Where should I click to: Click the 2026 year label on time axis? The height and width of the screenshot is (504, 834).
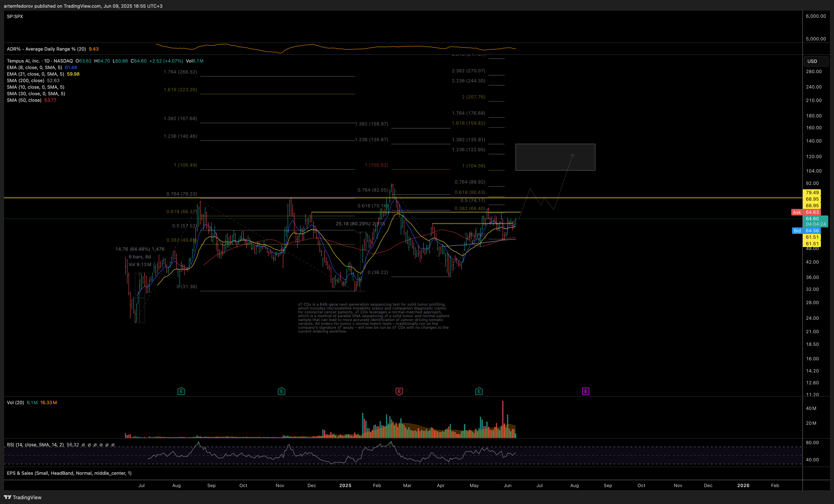click(x=743, y=485)
